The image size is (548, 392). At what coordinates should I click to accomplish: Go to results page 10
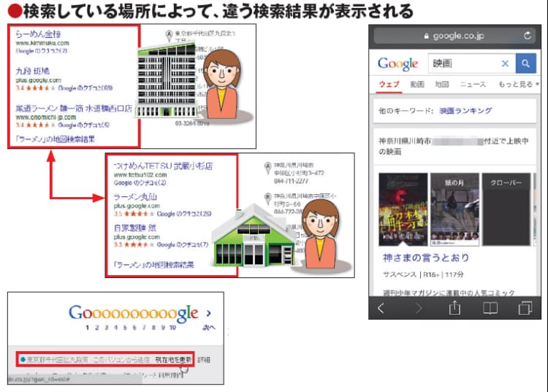pyautogui.click(x=172, y=328)
